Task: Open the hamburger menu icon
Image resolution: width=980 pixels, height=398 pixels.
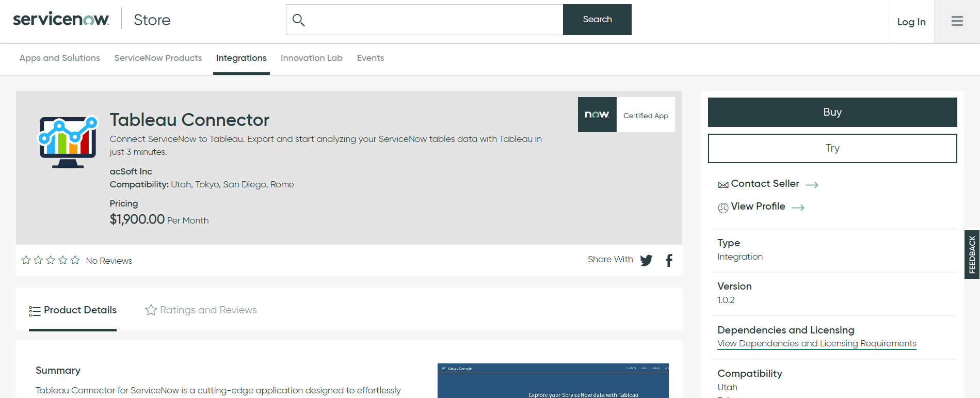Action: (x=957, y=21)
